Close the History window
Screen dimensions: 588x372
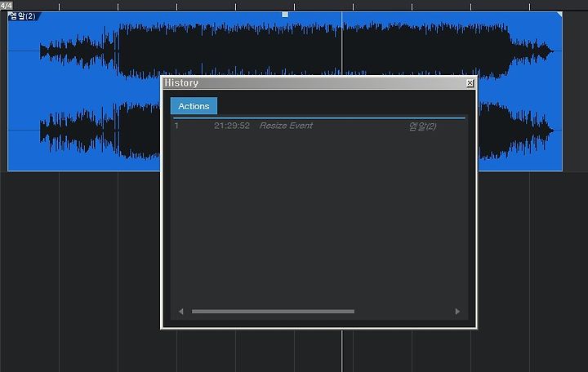point(470,83)
